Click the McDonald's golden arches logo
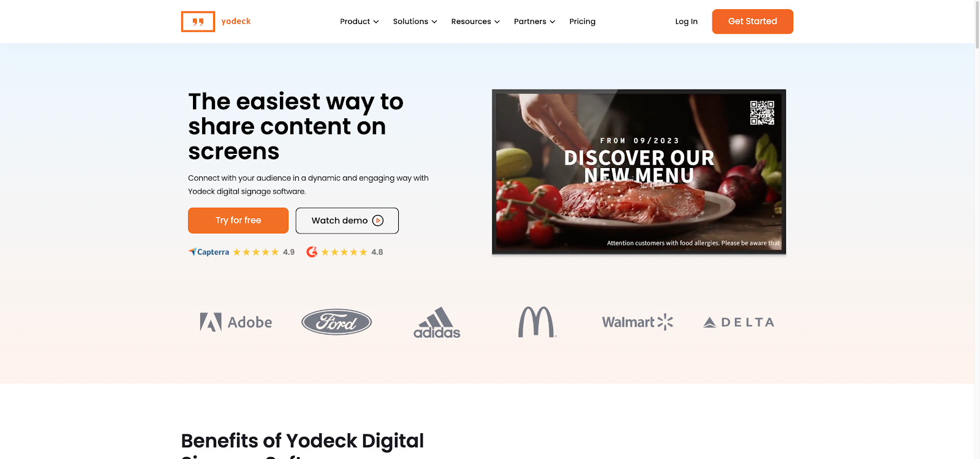Viewport: 980px width, 459px height. coord(537,322)
